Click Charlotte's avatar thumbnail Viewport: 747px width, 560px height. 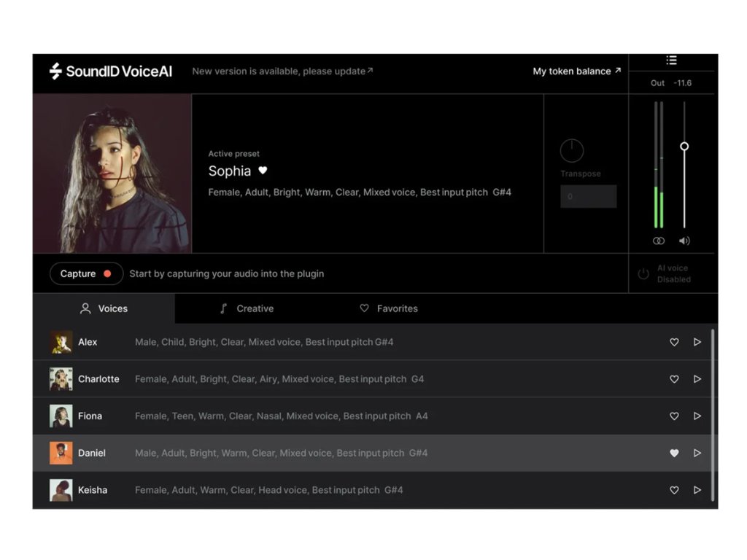pos(61,379)
